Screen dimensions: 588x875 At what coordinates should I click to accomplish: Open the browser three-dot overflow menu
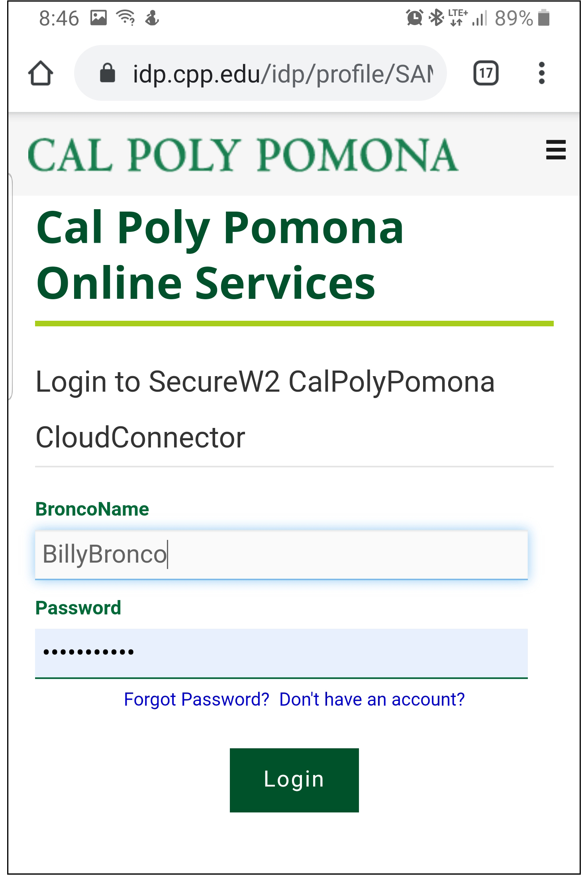click(541, 73)
